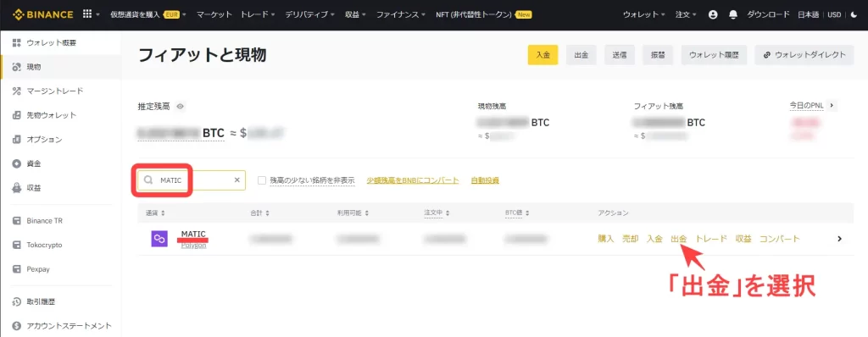Screen dimensions: 868x337
Task: Click the Polygon link under MATIC
Action: (194, 246)
